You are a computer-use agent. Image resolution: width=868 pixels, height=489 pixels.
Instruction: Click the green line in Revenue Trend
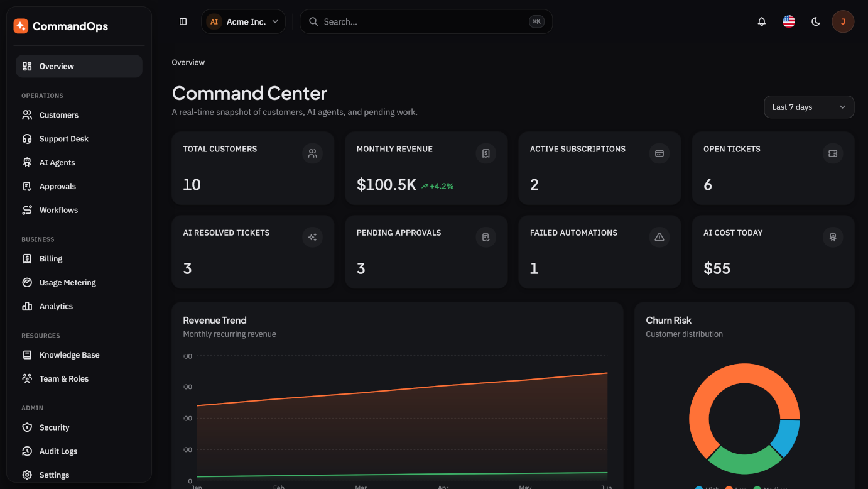tap(402, 475)
